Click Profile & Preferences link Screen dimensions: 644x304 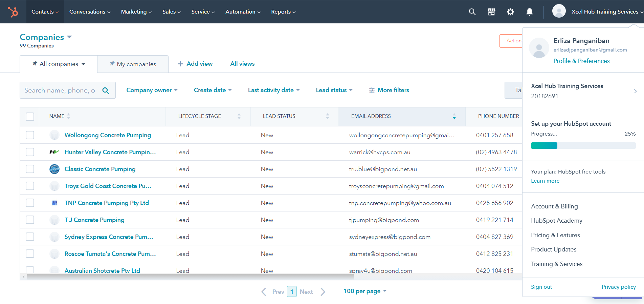[x=581, y=61]
